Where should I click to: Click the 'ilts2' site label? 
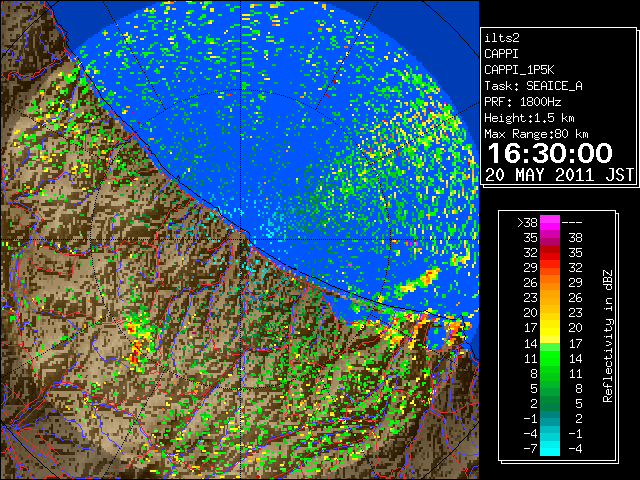pyautogui.click(x=502, y=38)
